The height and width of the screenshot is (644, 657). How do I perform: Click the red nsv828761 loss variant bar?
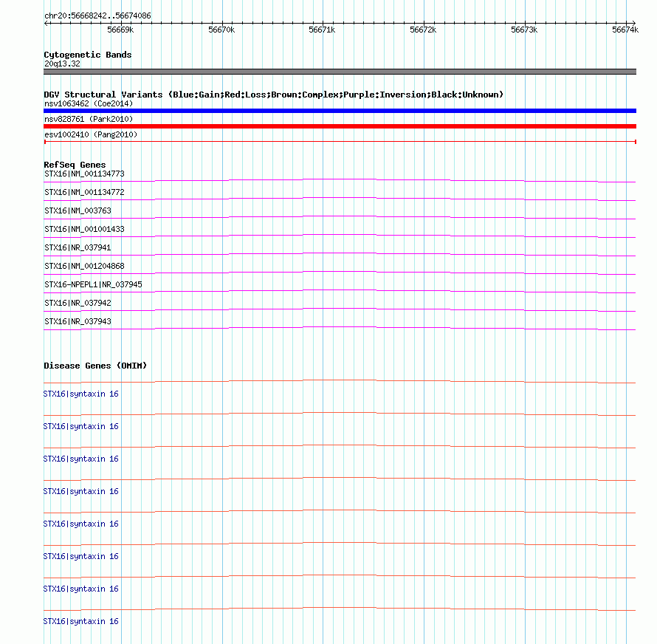[x=340, y=126]
